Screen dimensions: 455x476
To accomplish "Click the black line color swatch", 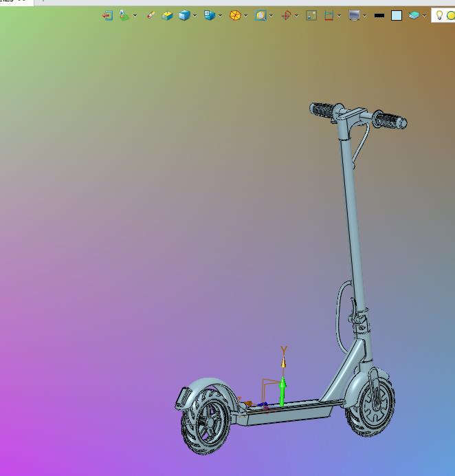I will click(x=379, y=16).
